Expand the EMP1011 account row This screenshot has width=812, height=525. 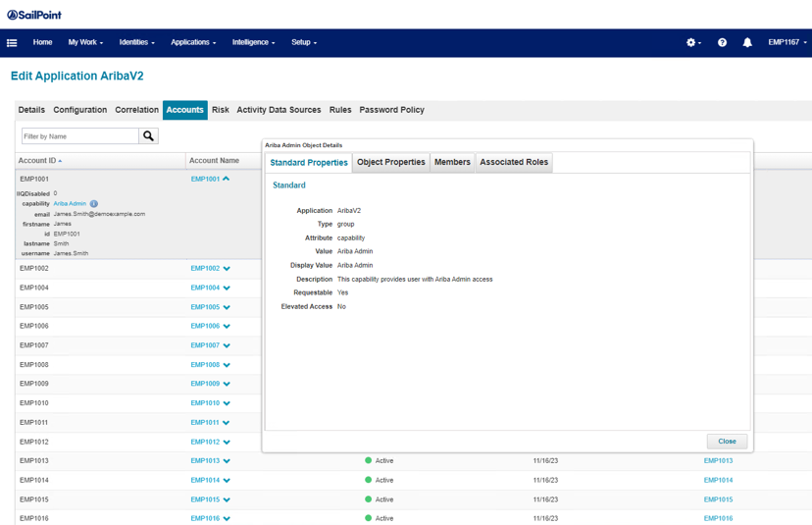227,423
